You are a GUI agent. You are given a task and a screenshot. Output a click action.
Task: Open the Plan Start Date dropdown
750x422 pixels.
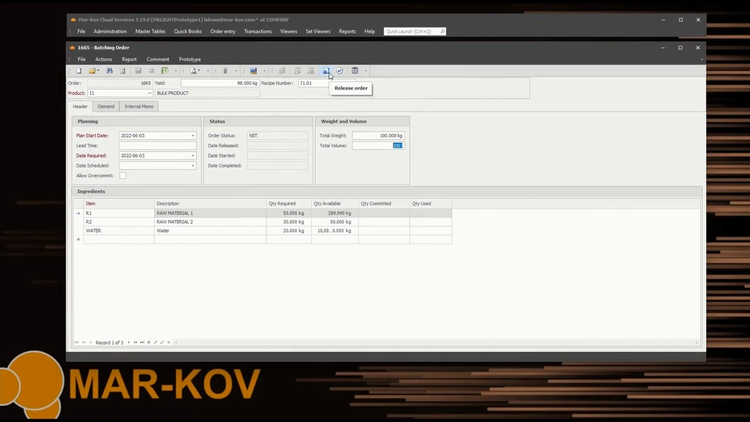tap(193, 136)
